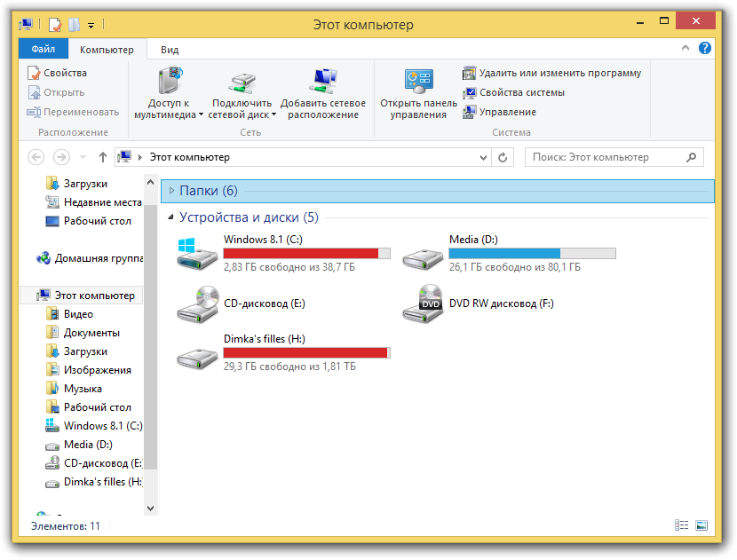The height and width of the screenshot is (560, 737).
Task: Click the Back navigation arrow
Action: click(36, 157)
